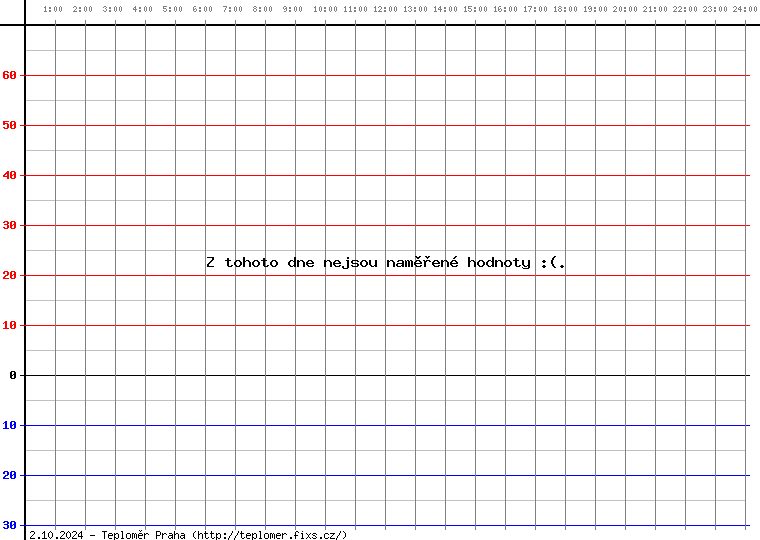
Task: Click the blue 10 temperature label
Action: (9, 425)
